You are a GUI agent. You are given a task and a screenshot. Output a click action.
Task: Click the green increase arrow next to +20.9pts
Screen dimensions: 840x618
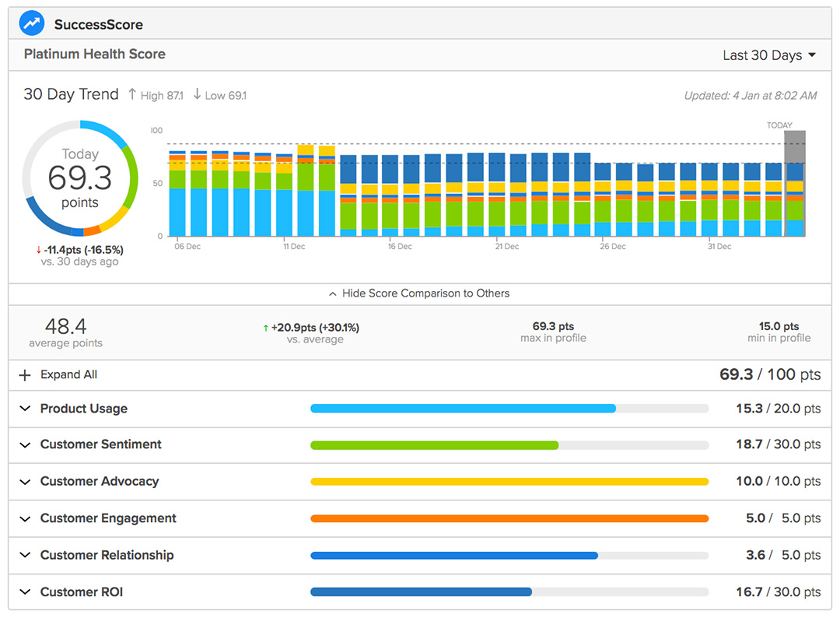tap(266, 327)
